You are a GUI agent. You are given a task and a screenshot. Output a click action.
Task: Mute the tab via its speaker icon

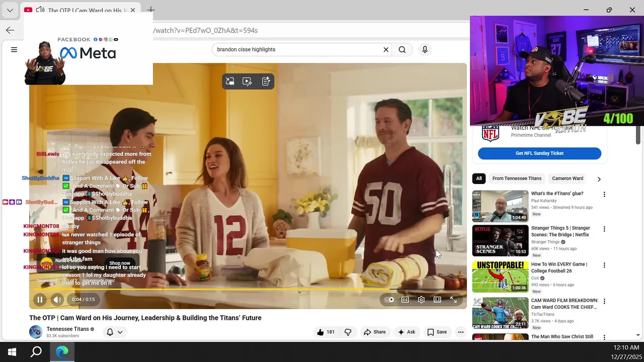coord(40,10)
